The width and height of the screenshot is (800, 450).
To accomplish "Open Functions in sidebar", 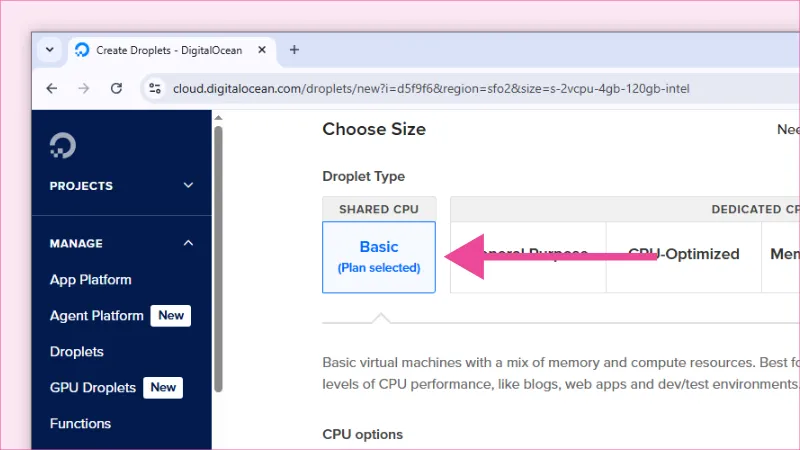I will (80, 423).
